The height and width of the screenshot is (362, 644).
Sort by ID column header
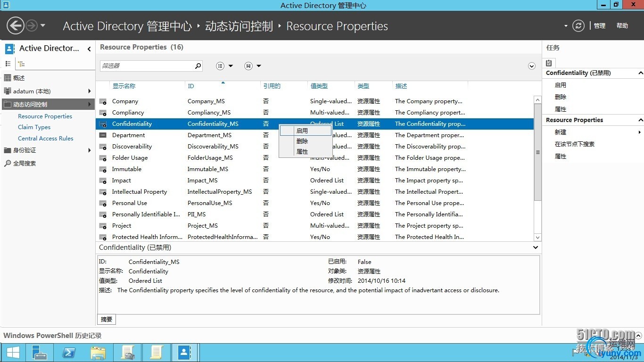pyautogui.click(x=190, y=86)
